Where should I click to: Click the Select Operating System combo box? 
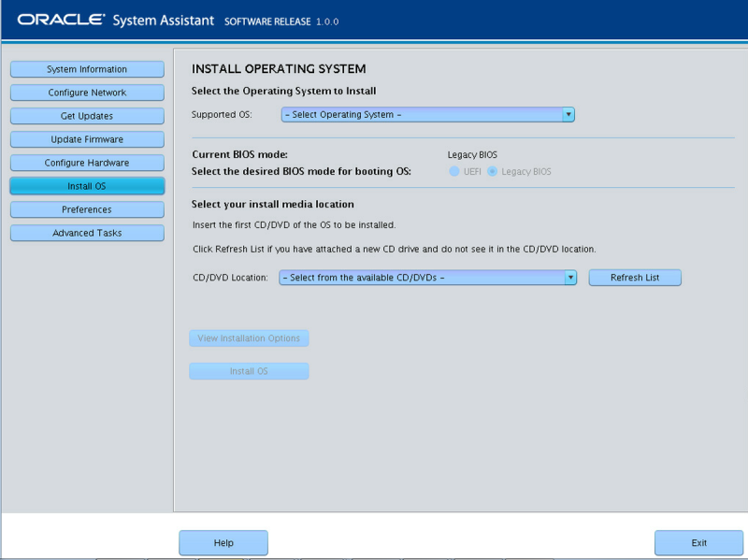click(x=428, y=114)
